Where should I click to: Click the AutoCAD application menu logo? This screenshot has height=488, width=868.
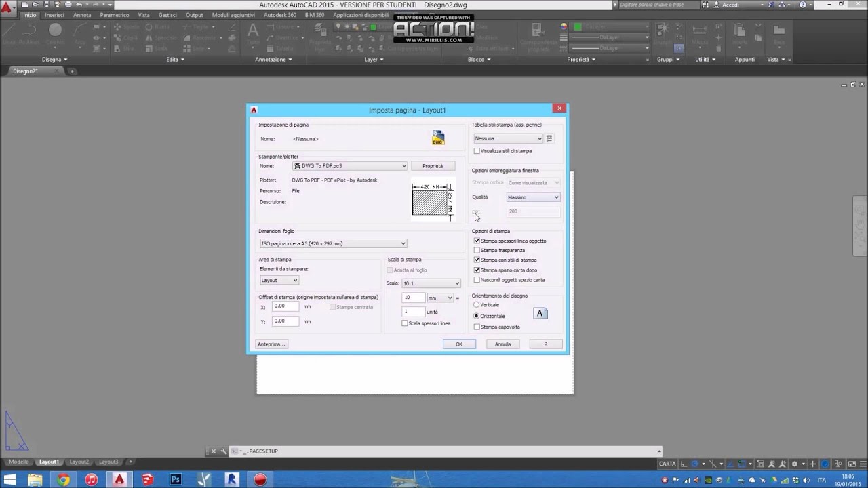8,9
